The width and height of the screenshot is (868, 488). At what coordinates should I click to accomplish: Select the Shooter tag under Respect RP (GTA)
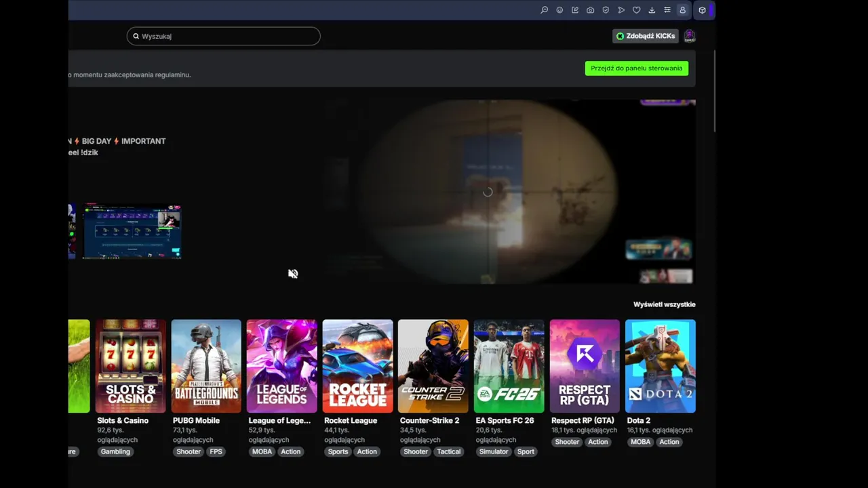567,442
